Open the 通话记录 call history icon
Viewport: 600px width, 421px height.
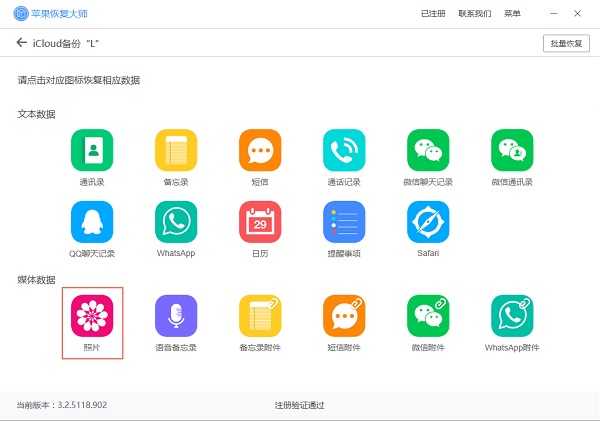pos(344,150)
